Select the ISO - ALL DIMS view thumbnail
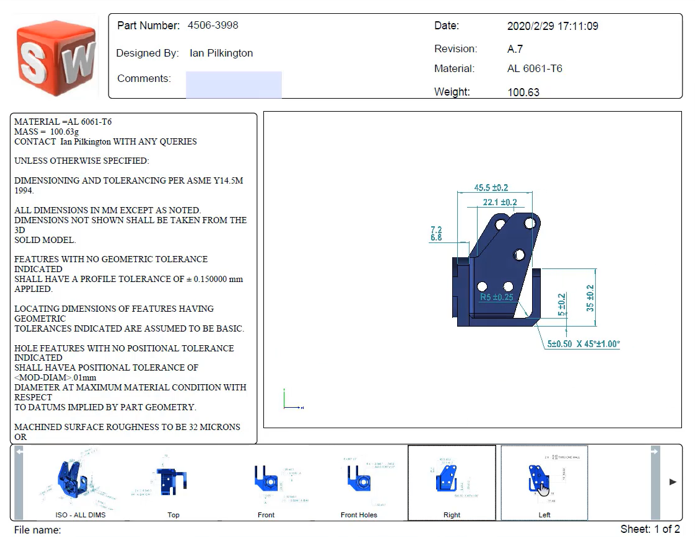This screenshot has height=537, width=695. click(80, 483)
